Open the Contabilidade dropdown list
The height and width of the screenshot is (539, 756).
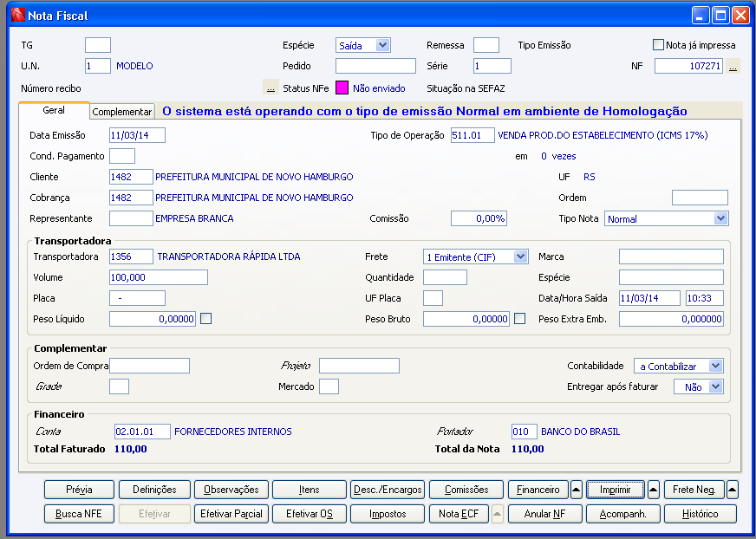(x=715, y=366)
